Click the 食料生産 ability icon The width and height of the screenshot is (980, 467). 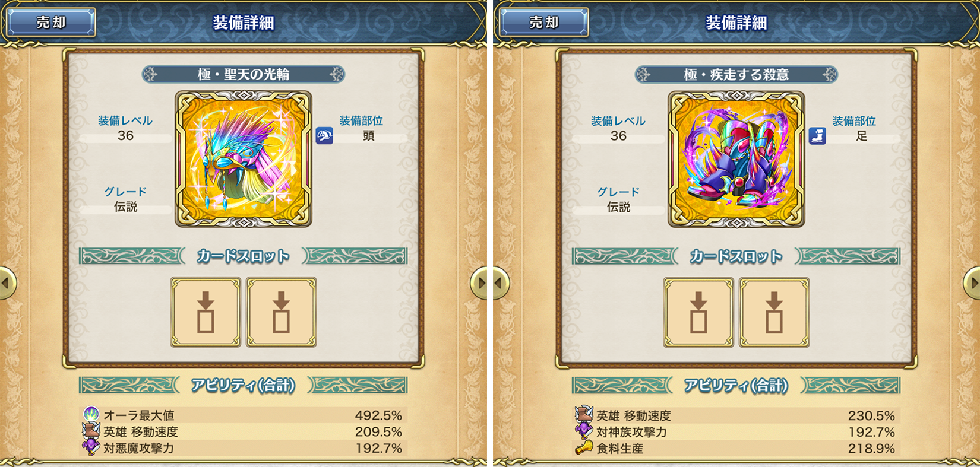click(x=584, y=448)
